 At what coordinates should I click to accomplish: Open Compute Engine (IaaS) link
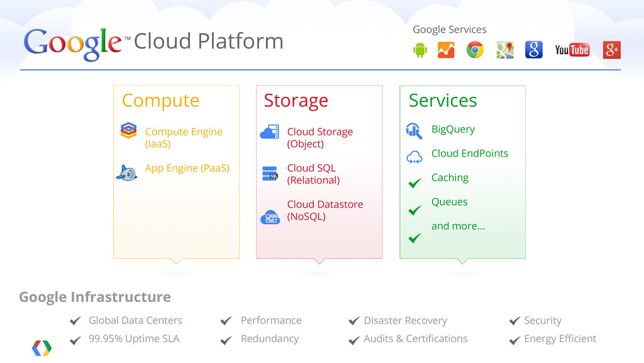pyautogui.click(x=184, y=138)
